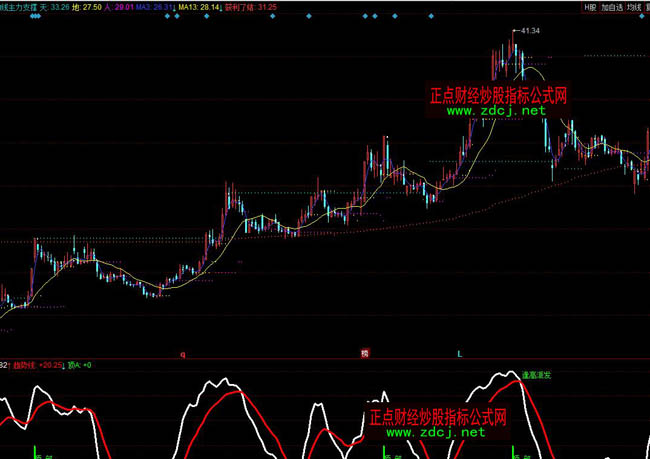The height and width of the screenshot is (459, 650).
Task: Click the H股 button
Action: 590,6
